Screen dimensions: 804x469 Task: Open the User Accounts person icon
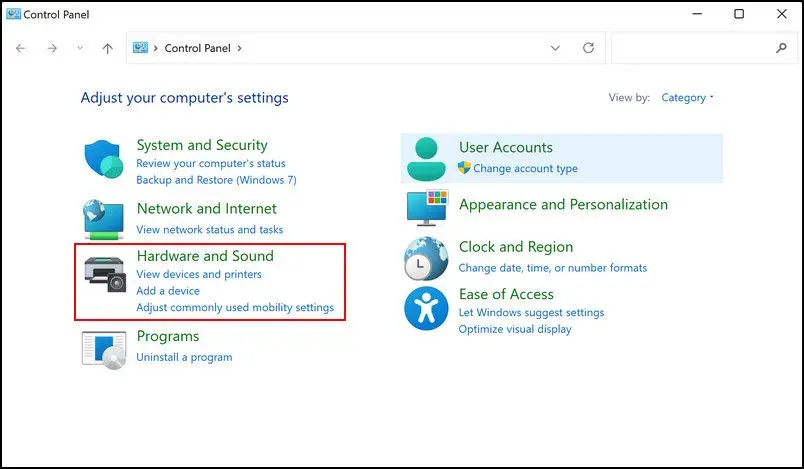tap(426, 159)
